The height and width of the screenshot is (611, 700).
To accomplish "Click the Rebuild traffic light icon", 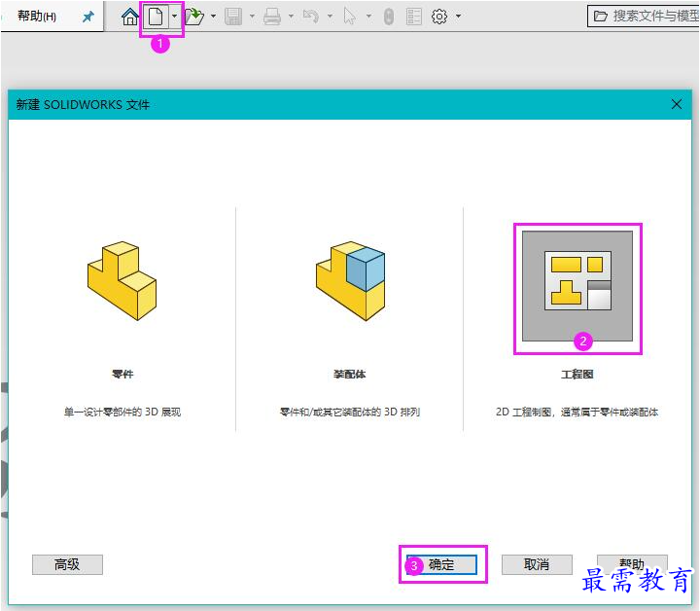I will point(389,17).
